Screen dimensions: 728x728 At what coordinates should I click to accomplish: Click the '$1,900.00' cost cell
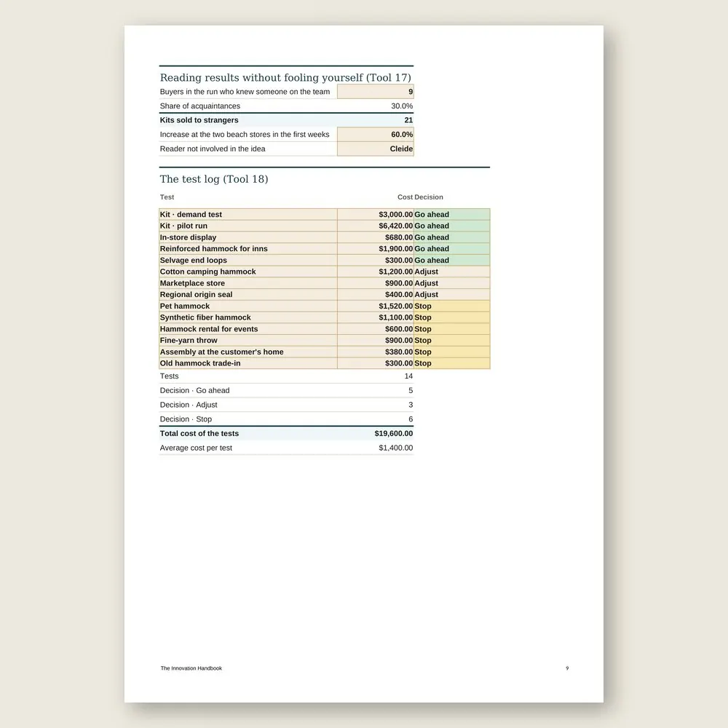(x=375, y=249)
